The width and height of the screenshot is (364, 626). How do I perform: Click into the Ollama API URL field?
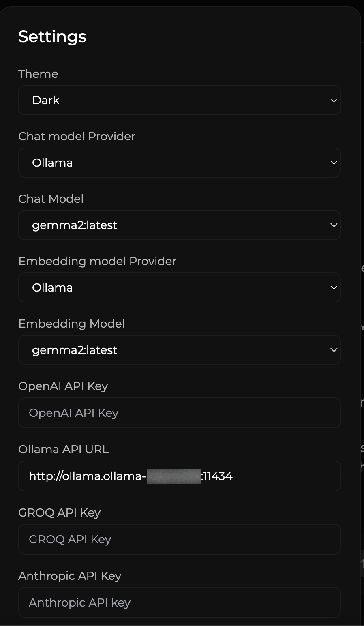[x=179, y=476]
